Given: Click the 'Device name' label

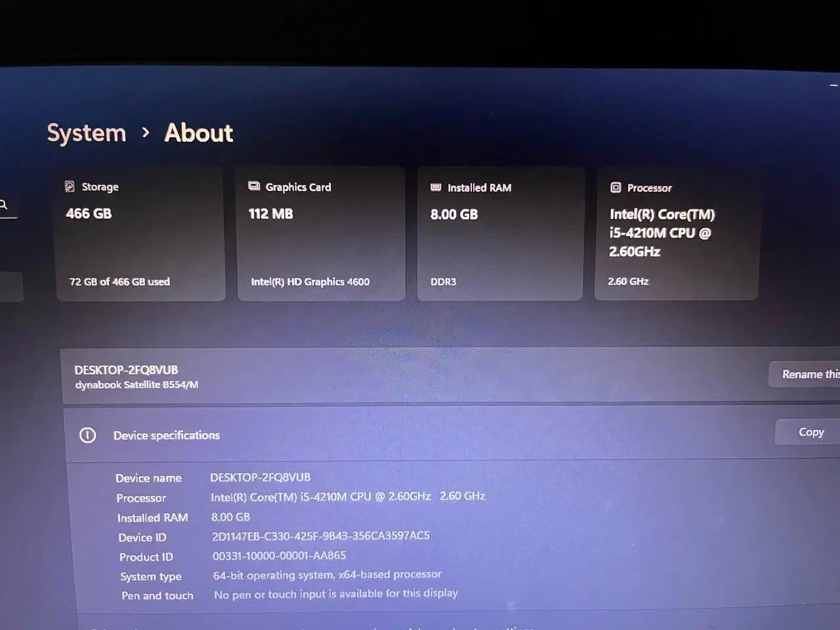Looking at the screenshot, I should [149, 478].
